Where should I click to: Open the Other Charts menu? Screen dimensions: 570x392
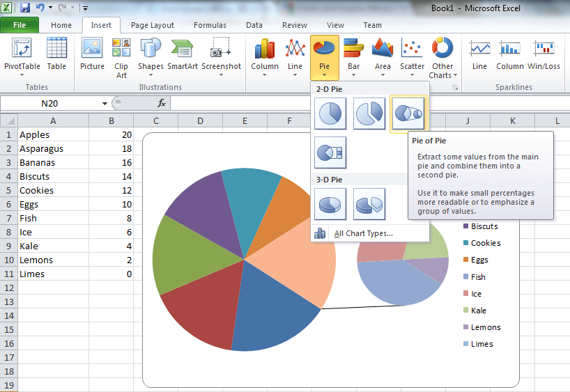tap(442, 58)
